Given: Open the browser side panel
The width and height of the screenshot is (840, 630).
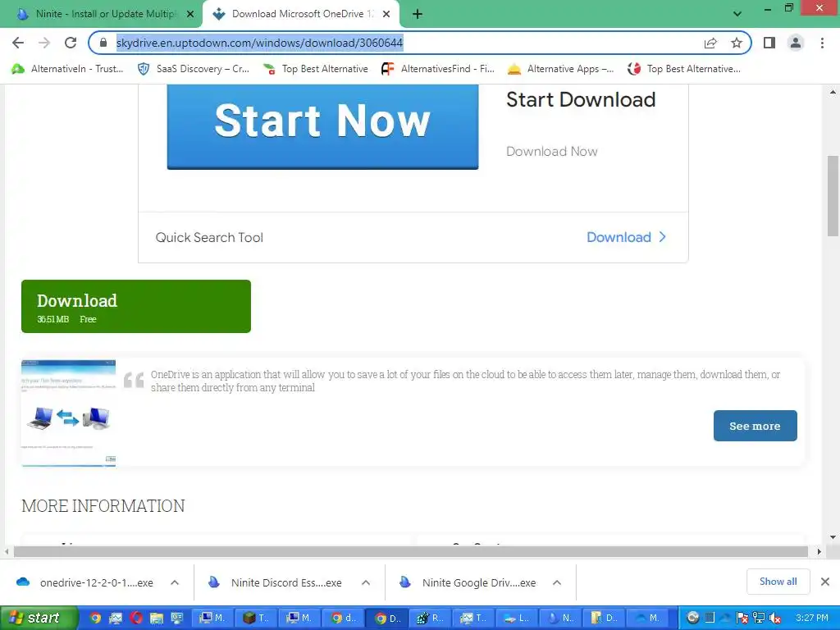Looking at the screenshot, I should [x=769, y=43].
